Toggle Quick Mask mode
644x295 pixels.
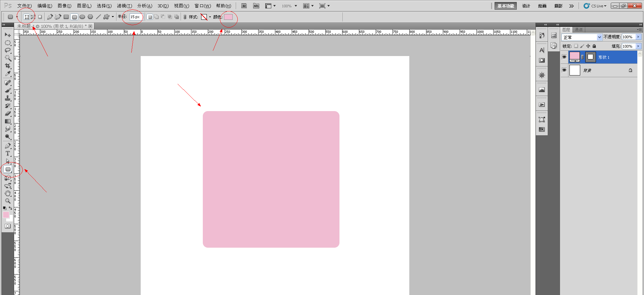tap(7, 226)
